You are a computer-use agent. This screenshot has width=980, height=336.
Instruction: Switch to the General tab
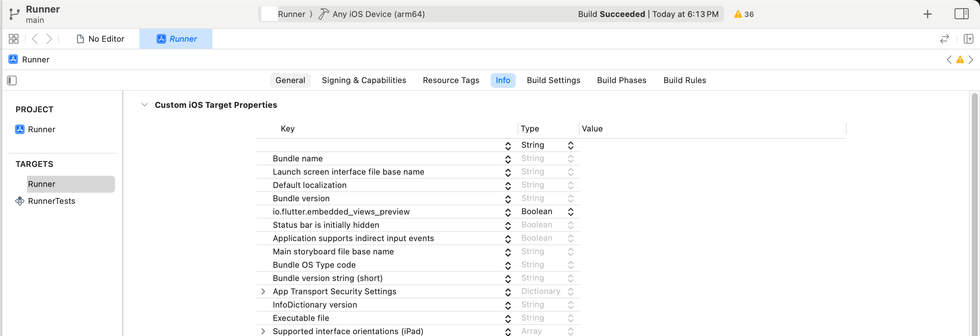(290, 80)
